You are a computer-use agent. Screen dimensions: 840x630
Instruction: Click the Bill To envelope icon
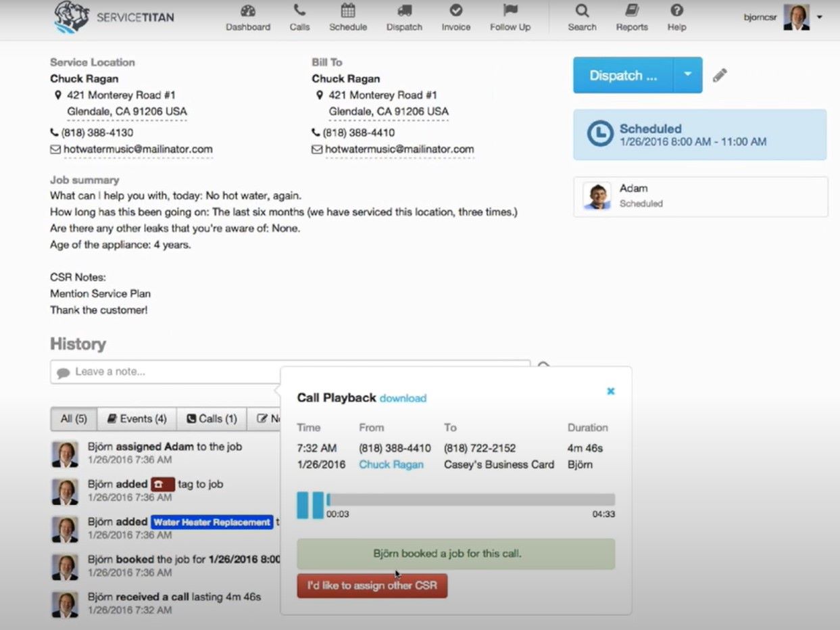[x=316, y=149]
